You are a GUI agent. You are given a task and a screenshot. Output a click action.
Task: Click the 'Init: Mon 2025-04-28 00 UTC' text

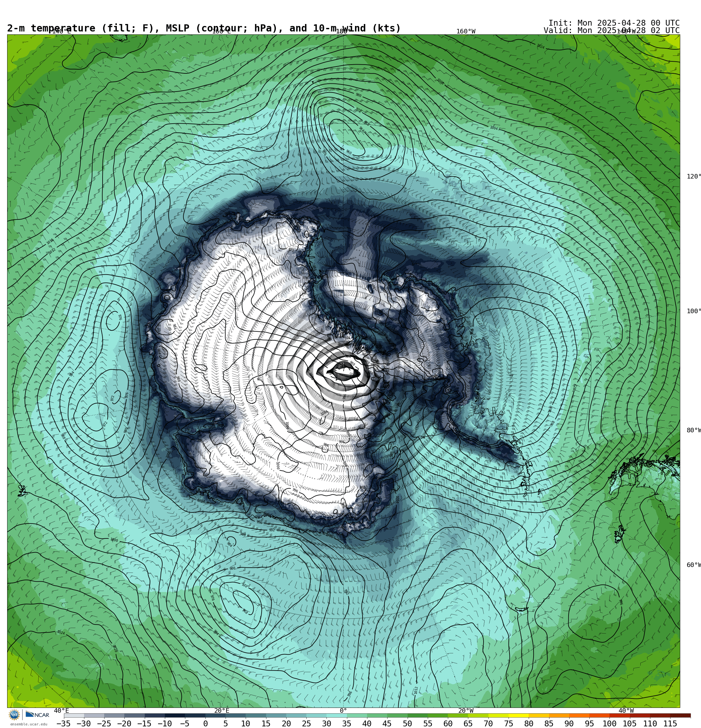pyautogui.click(x=614, y=23)
